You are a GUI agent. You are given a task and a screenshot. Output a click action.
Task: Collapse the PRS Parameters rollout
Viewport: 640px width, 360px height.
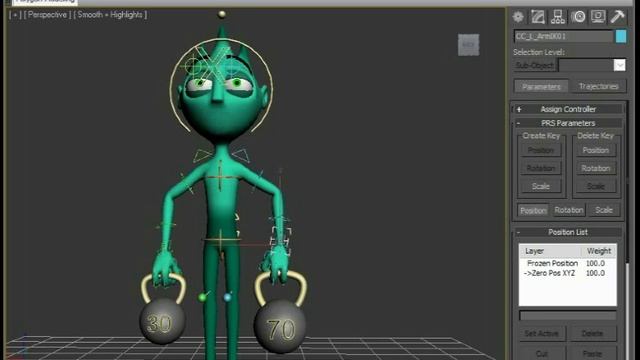click(568, 123)
